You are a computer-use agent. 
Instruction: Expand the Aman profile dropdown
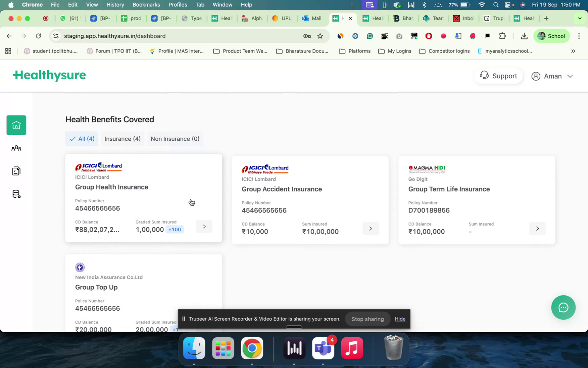coord(552,76)
